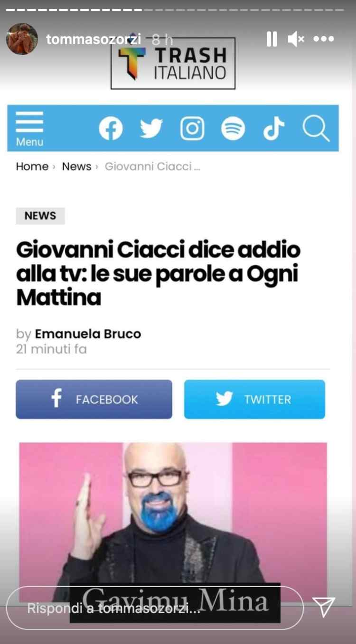The height and width of the screenshot is (644, 356).
Task: Share article via FACEBOOK button
Action: tap(94, 399)
